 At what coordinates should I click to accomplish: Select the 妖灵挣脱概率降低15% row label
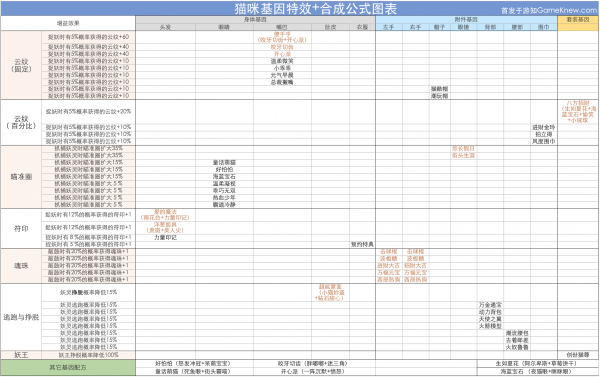[x=88, y=292]
